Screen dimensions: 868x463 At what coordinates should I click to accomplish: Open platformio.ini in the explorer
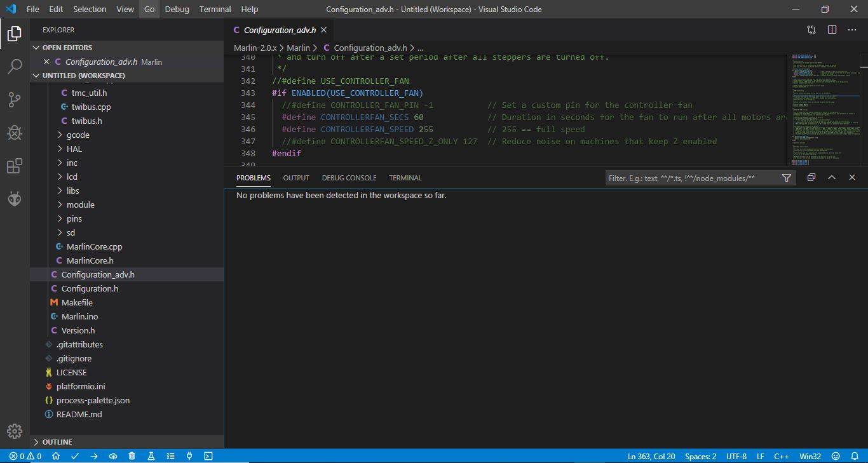[x=81, y=386]
